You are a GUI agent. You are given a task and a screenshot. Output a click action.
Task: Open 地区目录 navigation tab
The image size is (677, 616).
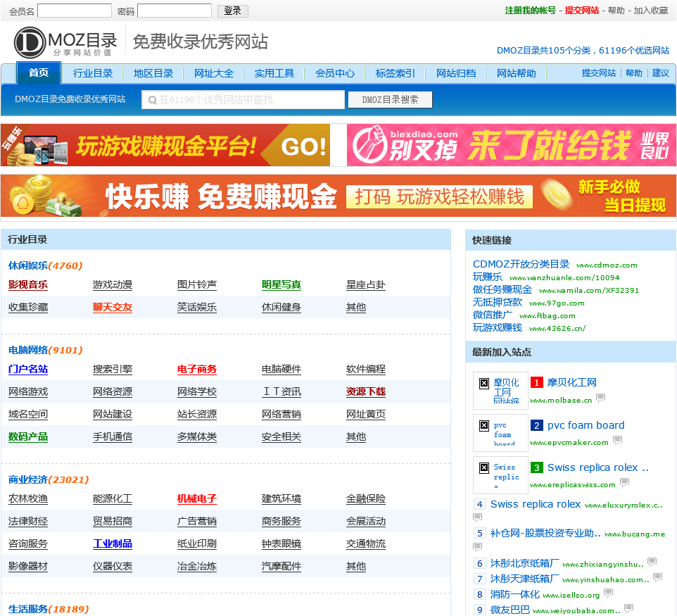[x=153, y=73]
